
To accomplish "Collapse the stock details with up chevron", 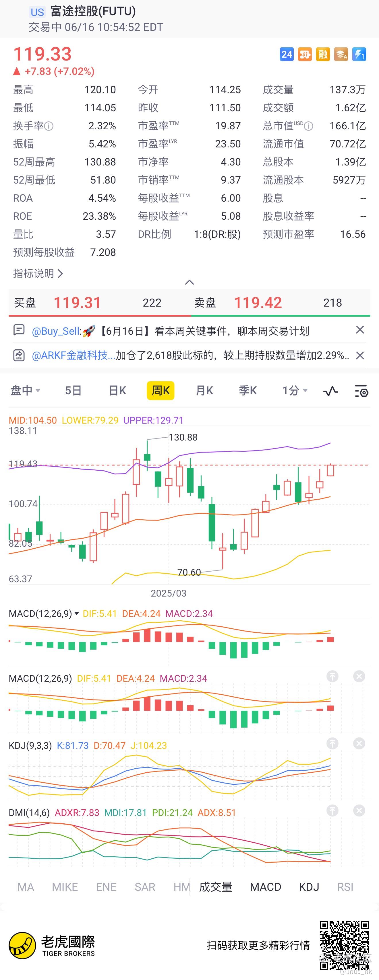I will click(189, 282).
